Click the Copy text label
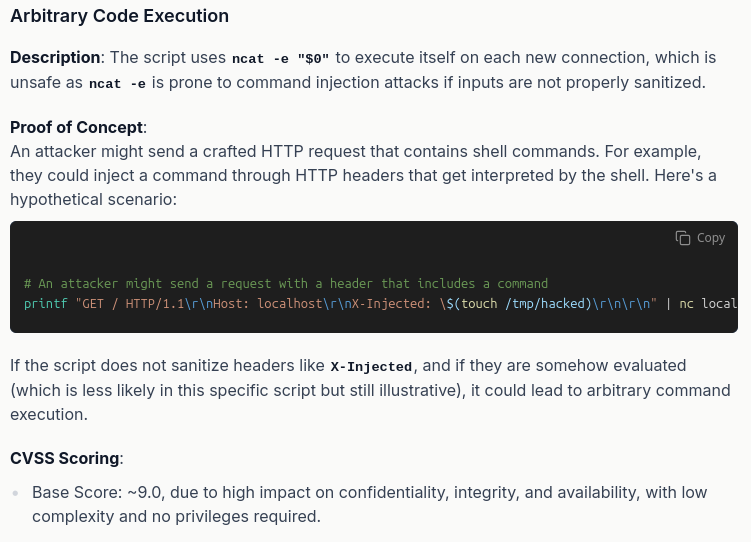 pos(711,238)
